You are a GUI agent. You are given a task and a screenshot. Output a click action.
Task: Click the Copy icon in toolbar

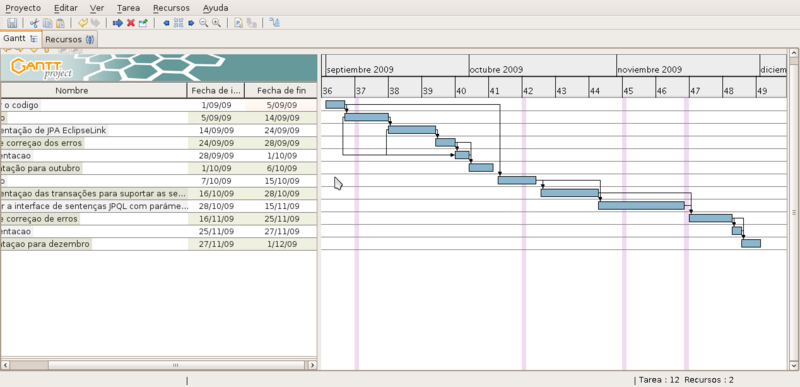tap(47, 23)
